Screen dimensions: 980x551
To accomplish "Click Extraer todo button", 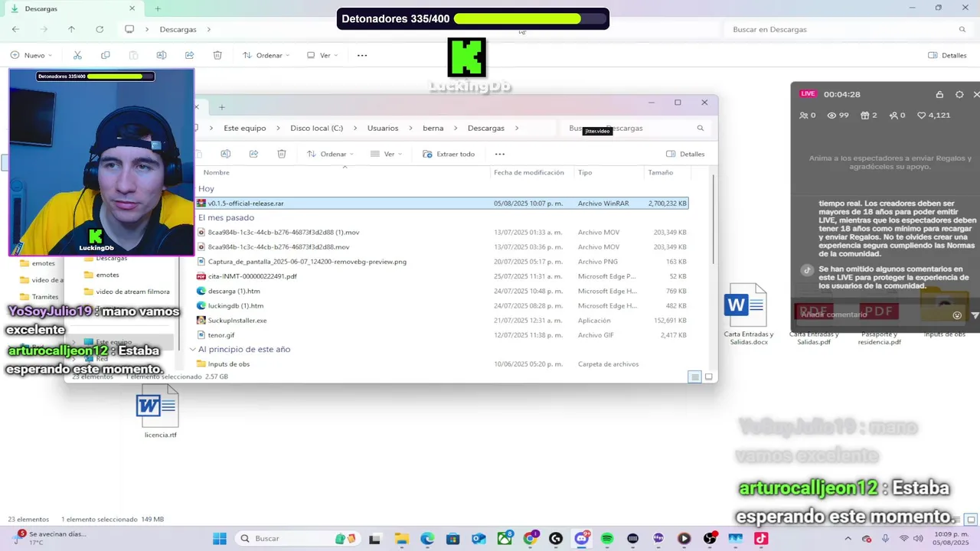I will point(449,154).
